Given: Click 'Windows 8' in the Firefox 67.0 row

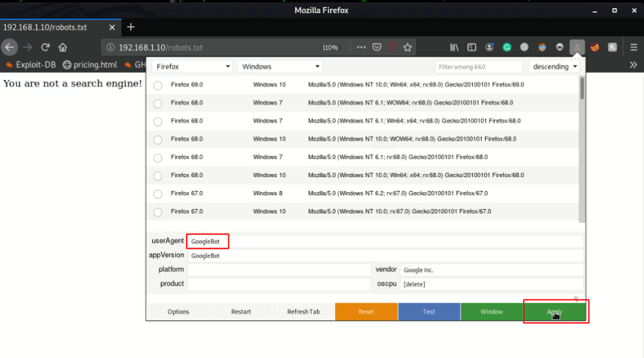Looking at the screenshot, I should coord(268,193).
